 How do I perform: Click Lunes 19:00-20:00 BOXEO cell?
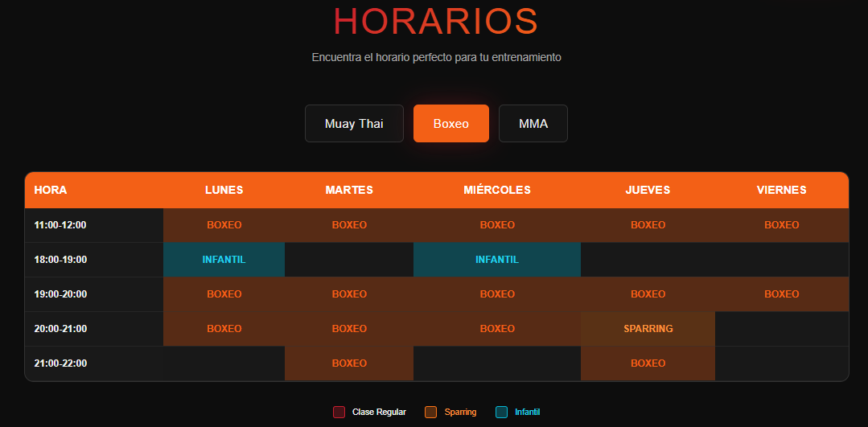coord(224,294)
